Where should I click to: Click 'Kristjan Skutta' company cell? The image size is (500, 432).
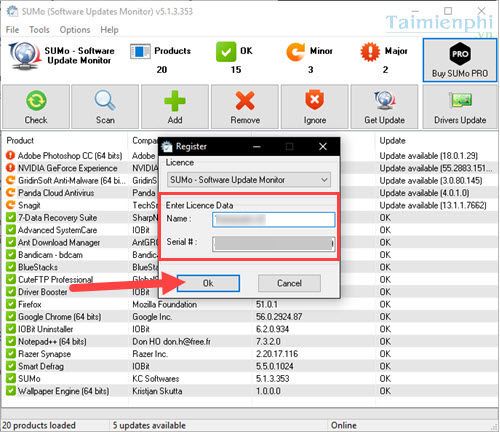point(157,391)
